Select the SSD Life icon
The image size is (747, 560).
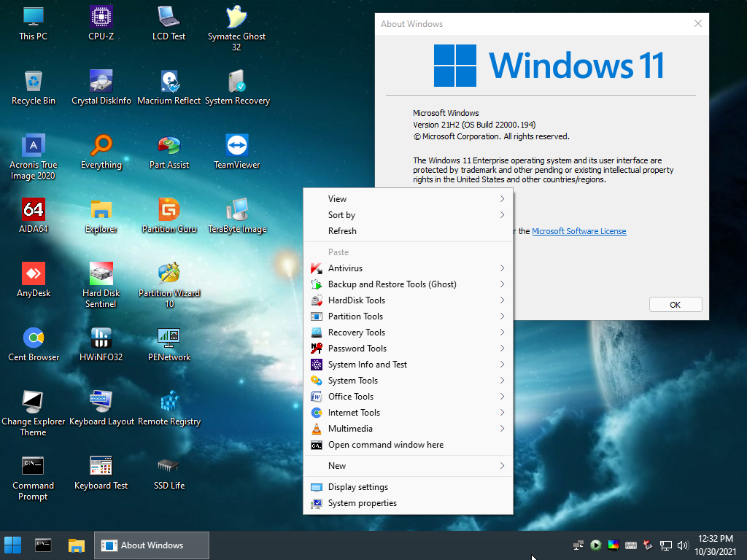(169, 472)
